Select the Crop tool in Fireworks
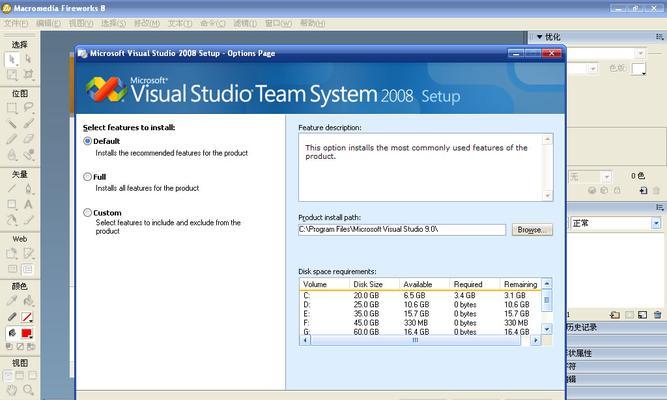The height and width of the screenshot is (400, 667). [28, 75]
